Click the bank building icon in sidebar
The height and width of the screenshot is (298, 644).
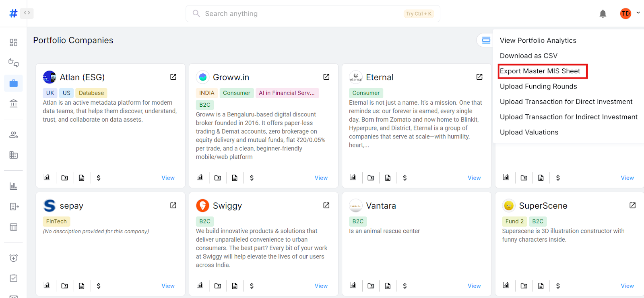coord(13,103)
